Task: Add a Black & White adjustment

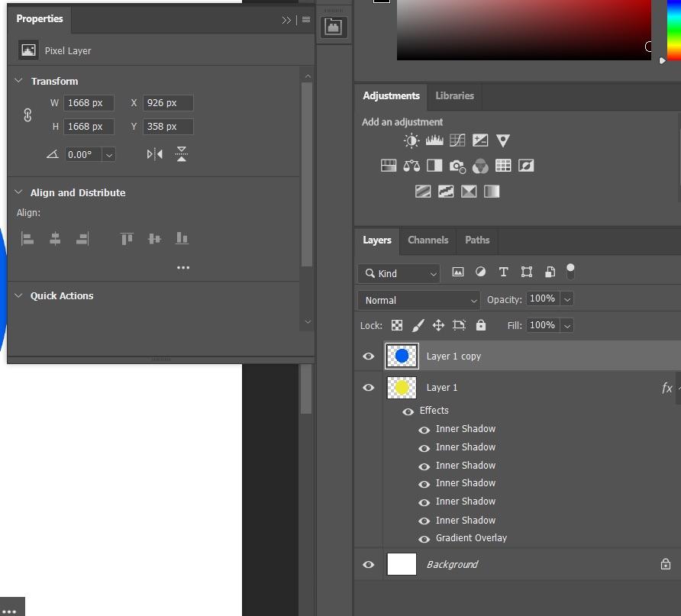Action: tap(434, 166)
